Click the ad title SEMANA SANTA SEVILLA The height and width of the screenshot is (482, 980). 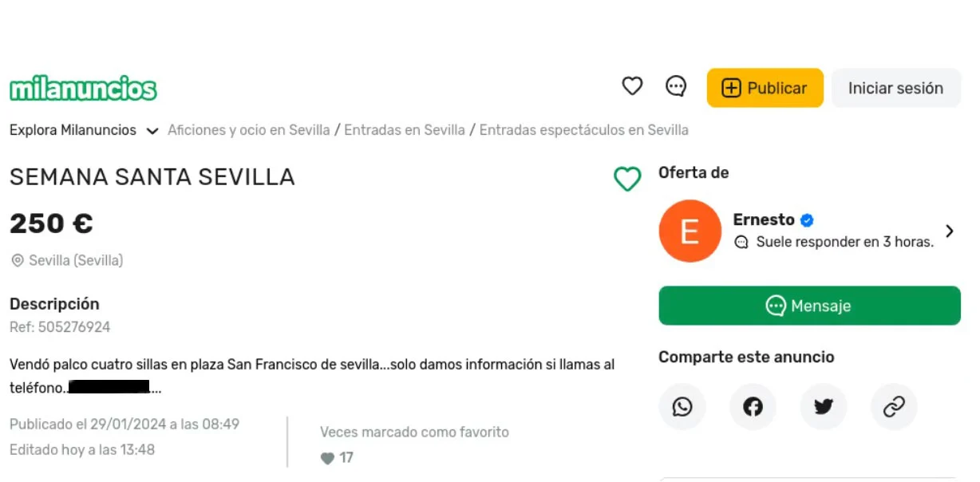pyautogui.click(x=152, y=176)
